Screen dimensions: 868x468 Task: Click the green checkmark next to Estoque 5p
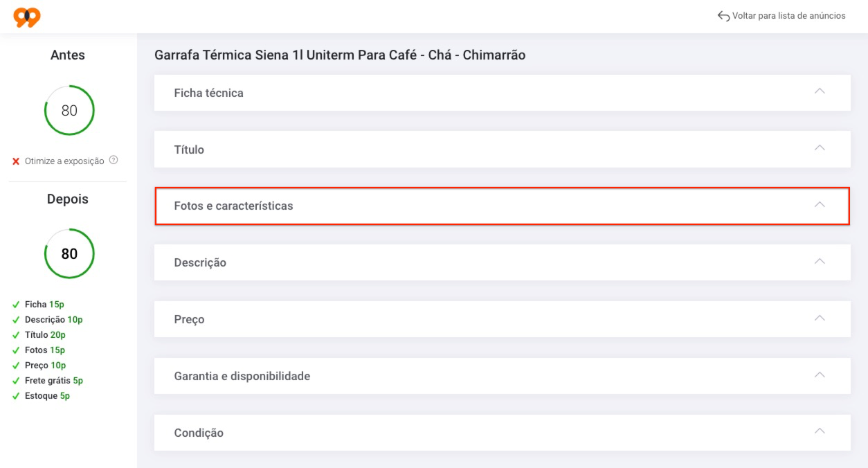click(x=16, y=396)
